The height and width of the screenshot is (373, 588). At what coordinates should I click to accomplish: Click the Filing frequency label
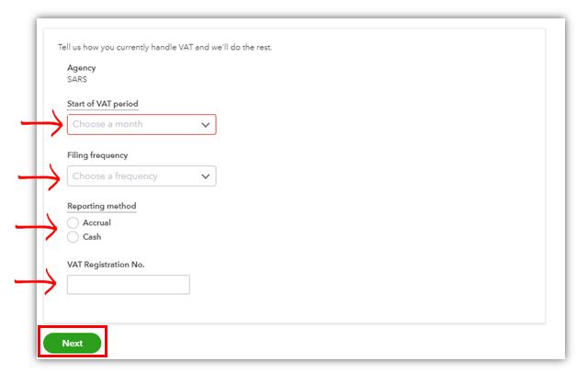(x=97, y=155)
